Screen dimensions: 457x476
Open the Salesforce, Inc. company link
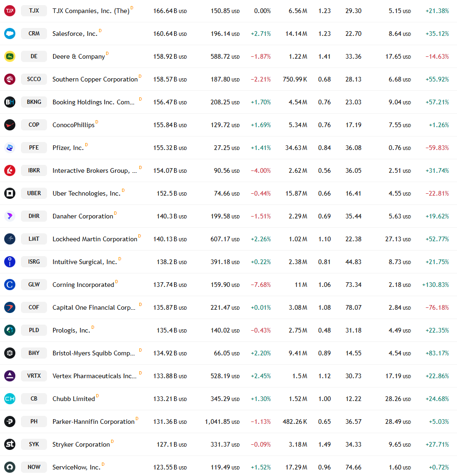pos(75,34)
